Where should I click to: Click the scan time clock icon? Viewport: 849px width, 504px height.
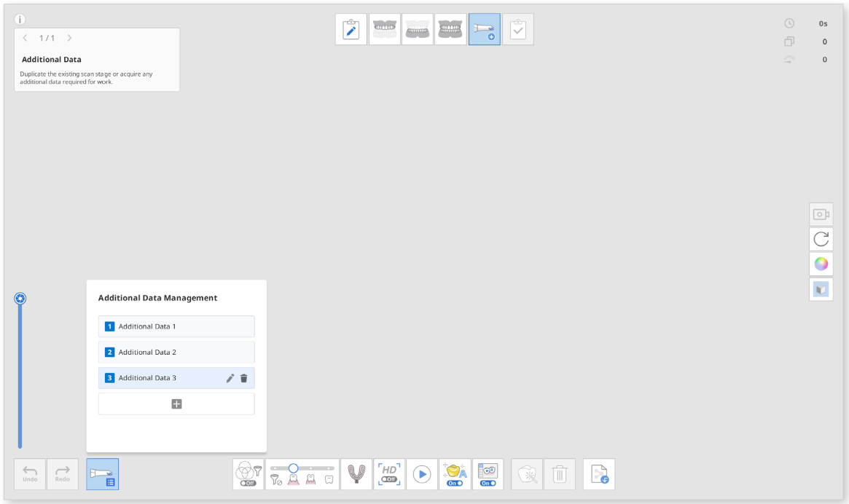click(789, 23)
